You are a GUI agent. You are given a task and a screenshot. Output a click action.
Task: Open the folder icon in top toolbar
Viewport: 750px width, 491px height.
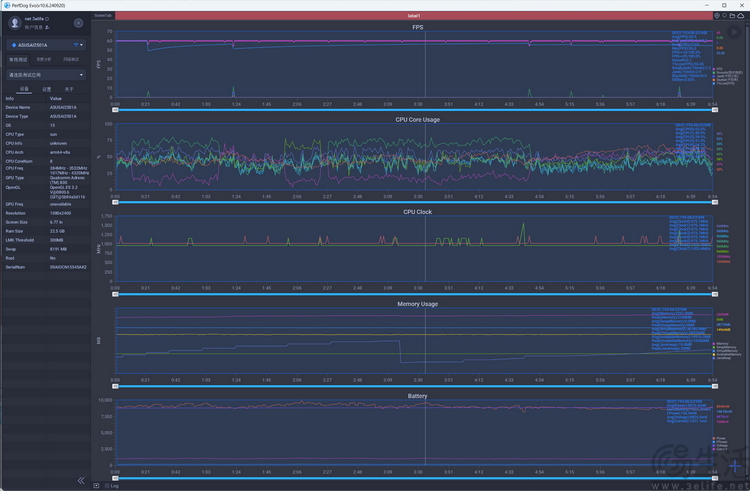click(732, 16)
